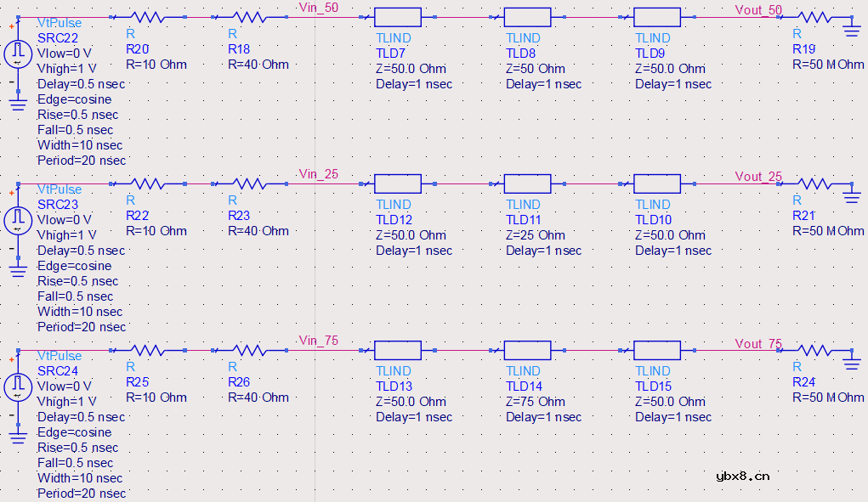868x502 pixels.
Task: Select the TLD11 transmission line block
Action: point(528,183)
